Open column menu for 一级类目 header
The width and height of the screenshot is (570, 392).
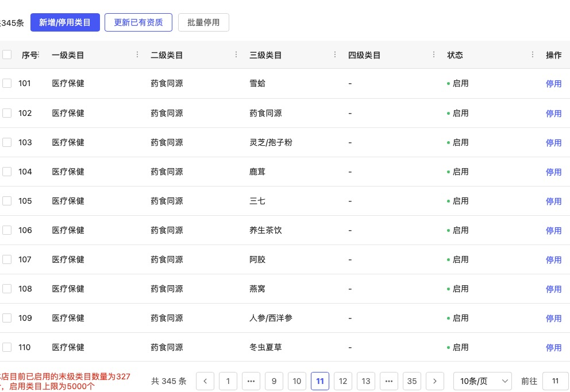(x=137, y=55)
